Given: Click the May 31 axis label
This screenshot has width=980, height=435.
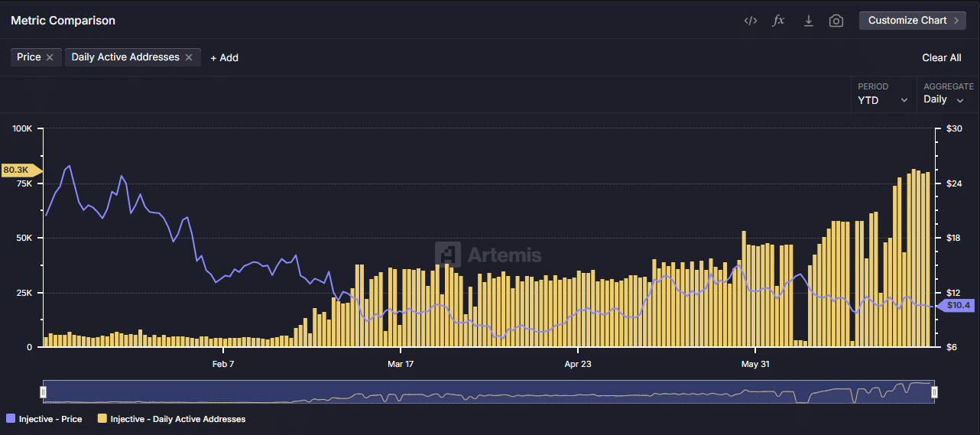Looking at the screenshot, I should (755, 364).
